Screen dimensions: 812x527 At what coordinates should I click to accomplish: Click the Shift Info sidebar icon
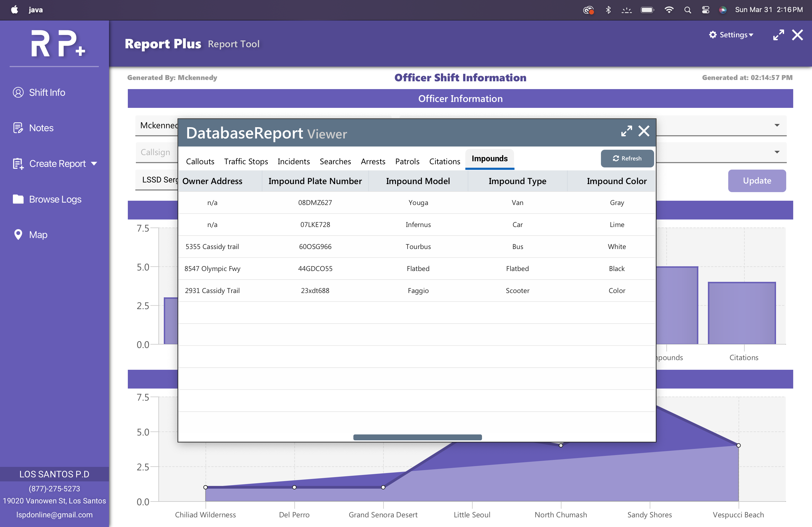[18, 92]
